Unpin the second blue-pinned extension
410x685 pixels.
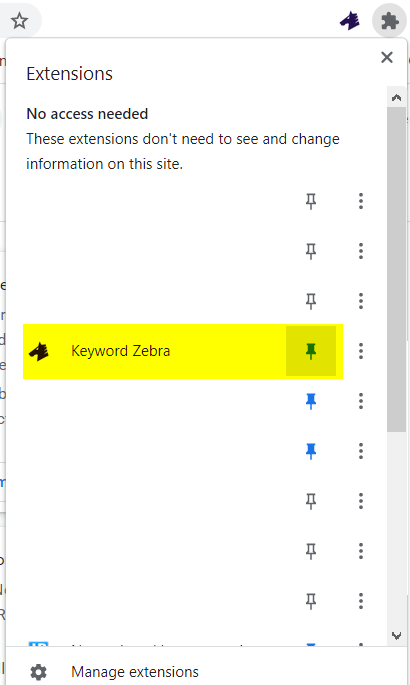pos(311,451)
